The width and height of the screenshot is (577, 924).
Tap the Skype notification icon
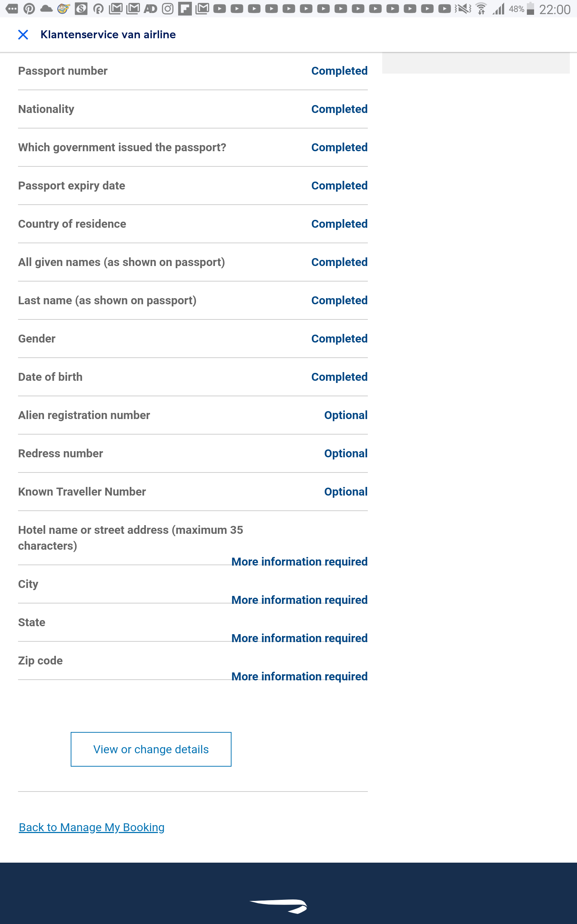coord(81,8)
